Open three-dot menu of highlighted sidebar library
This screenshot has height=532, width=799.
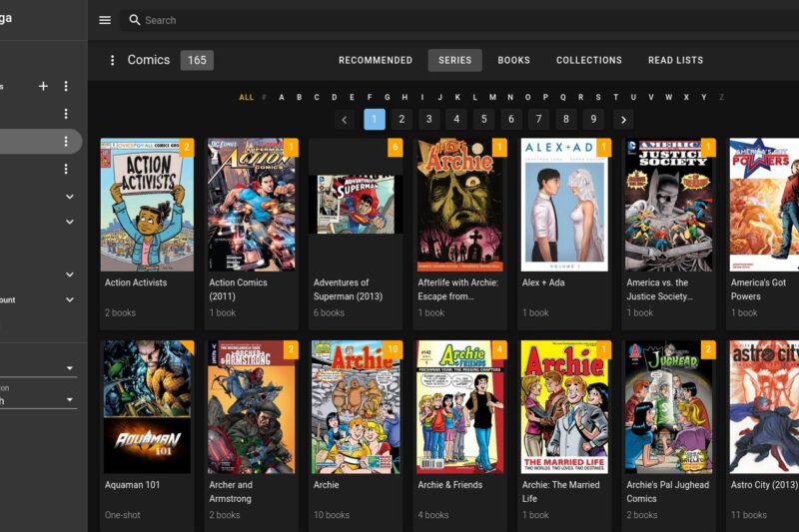coord(66,141)
